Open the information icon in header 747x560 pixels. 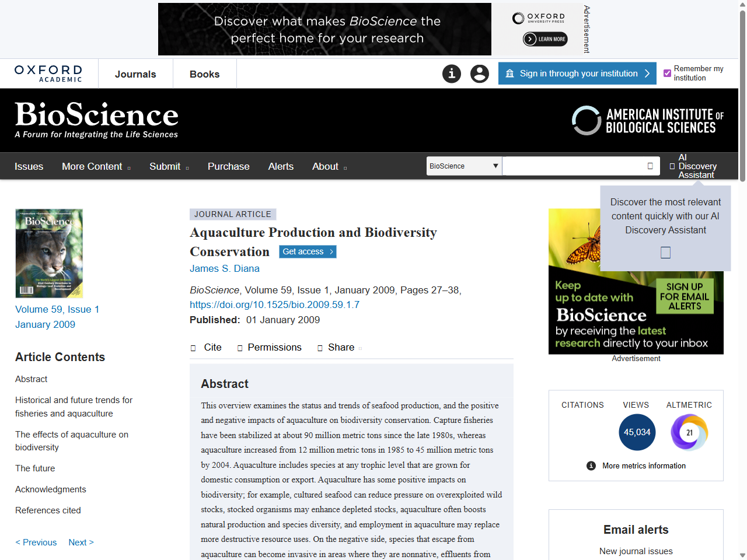tap(452, 73)
